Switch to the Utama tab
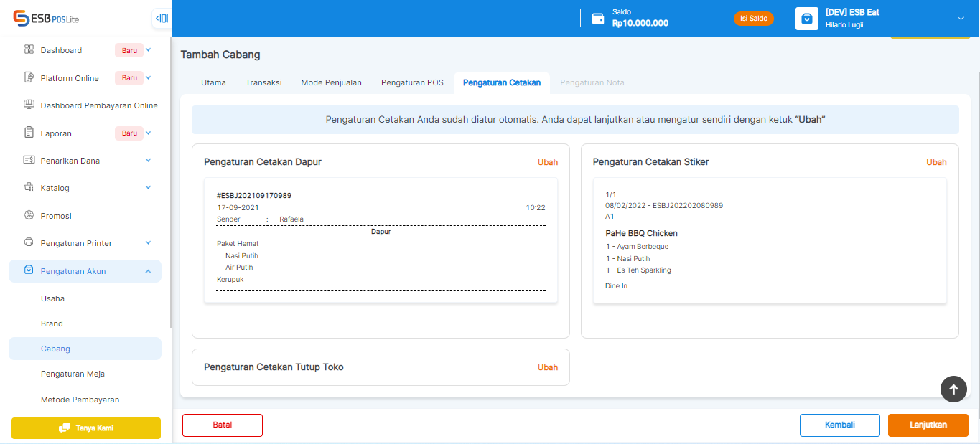This screenshot has width=980, height=444. tap(213, 82)
